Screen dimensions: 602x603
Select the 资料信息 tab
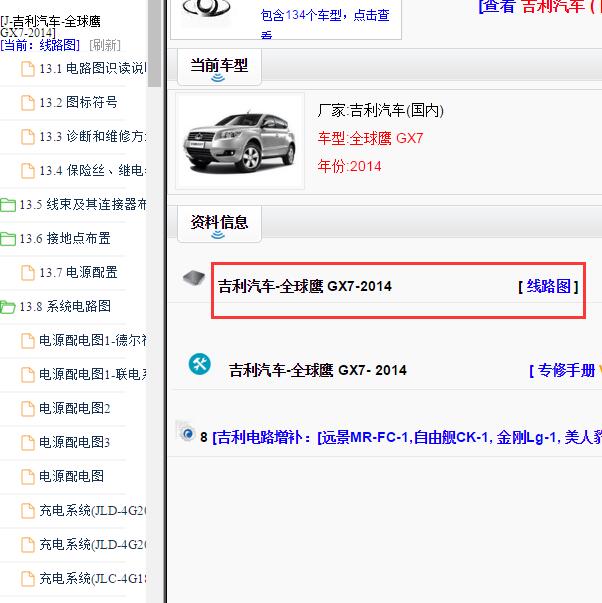[x=219, y=223]
